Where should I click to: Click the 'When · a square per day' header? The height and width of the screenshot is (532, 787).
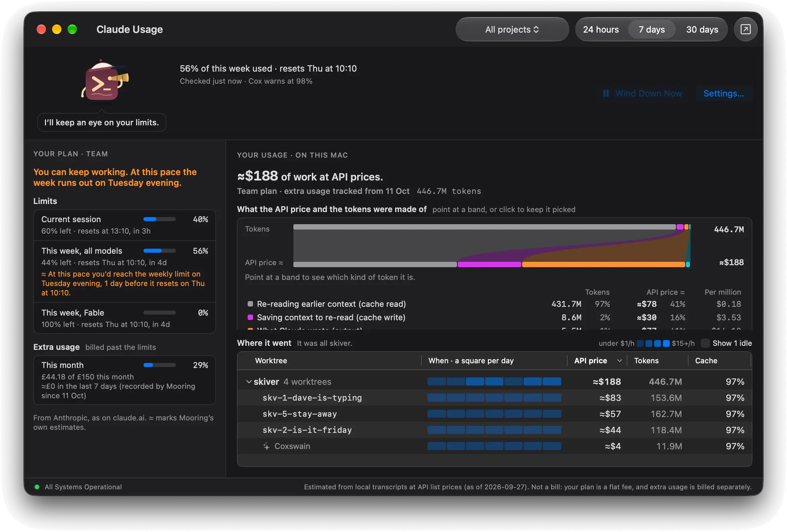[494, 361]
